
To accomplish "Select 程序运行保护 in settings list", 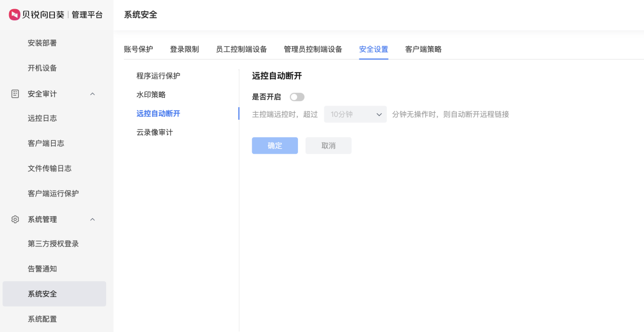I will [x=158, y=76].
